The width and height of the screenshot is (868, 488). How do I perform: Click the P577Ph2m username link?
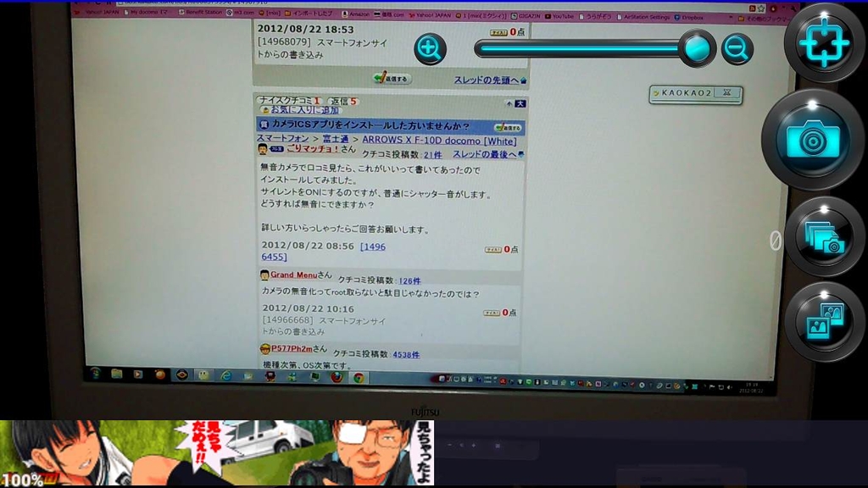pyautogui.click(x=292, y=348)
